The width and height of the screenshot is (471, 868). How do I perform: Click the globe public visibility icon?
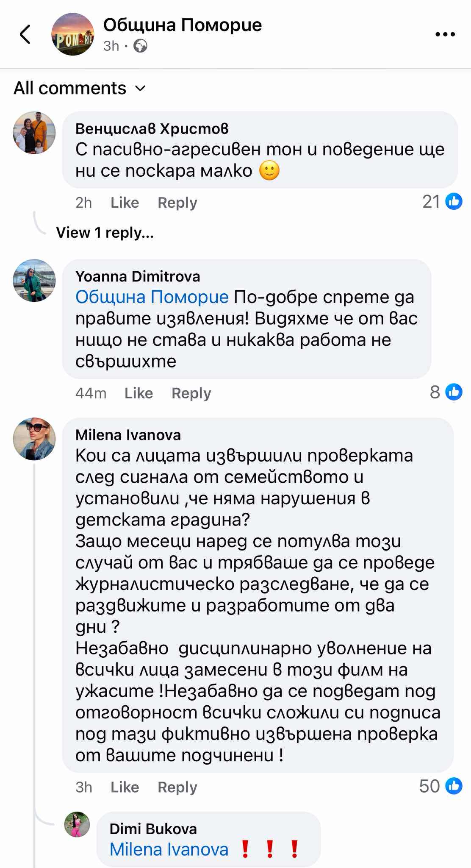(140, 46)
